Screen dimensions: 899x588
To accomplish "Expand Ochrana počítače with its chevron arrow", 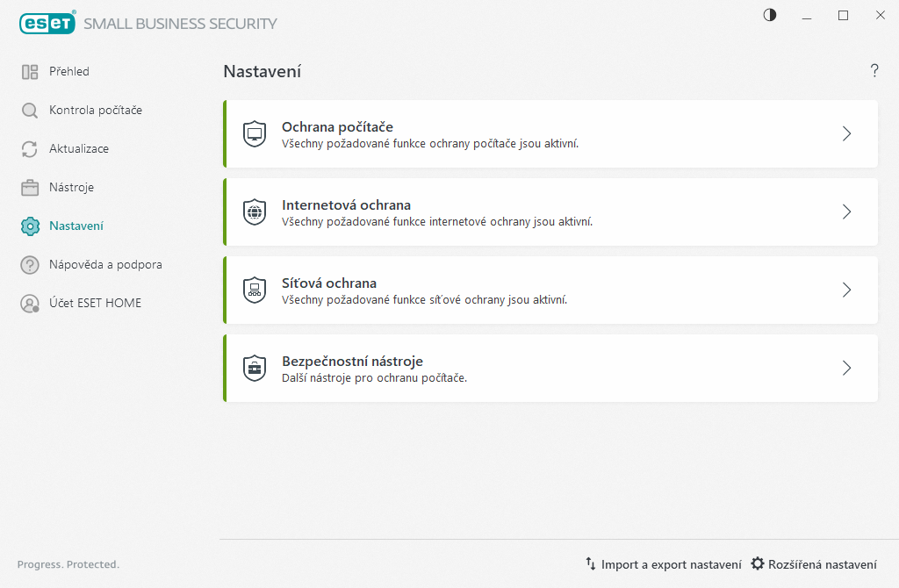I will pos(846,134).
